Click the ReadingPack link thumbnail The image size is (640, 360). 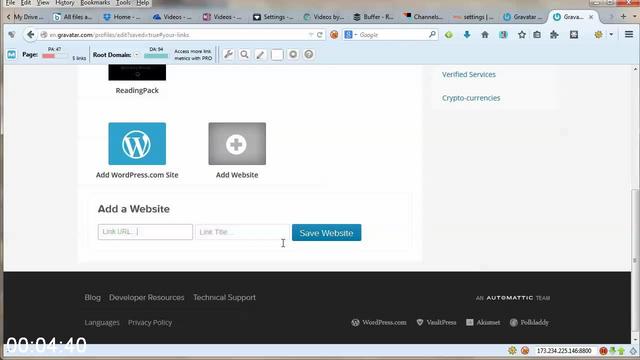pos(137,73)
